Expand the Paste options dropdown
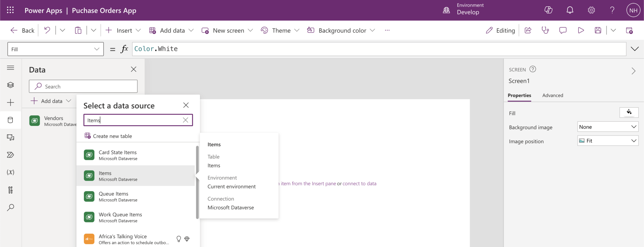Screen dimensions: 644x247 (x=94, y=31)
